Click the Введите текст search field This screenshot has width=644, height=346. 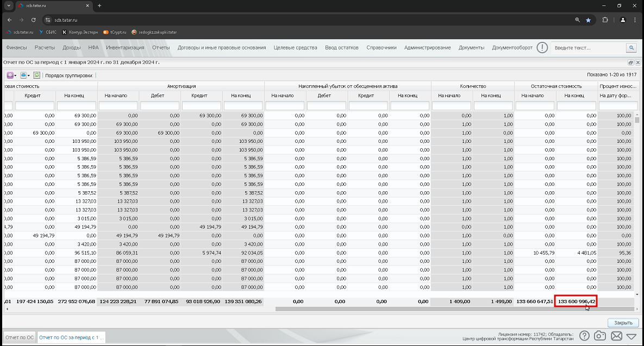(588, 48)
